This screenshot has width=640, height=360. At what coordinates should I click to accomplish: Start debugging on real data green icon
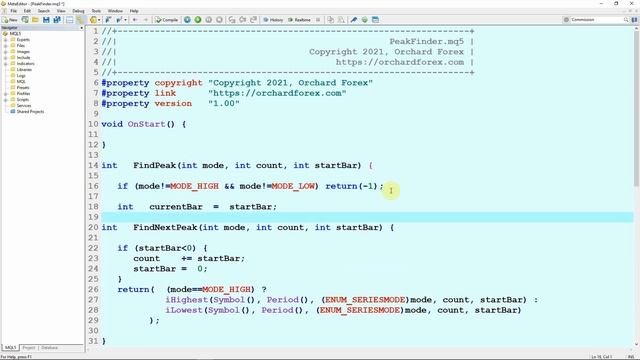(x=198, y=20)
